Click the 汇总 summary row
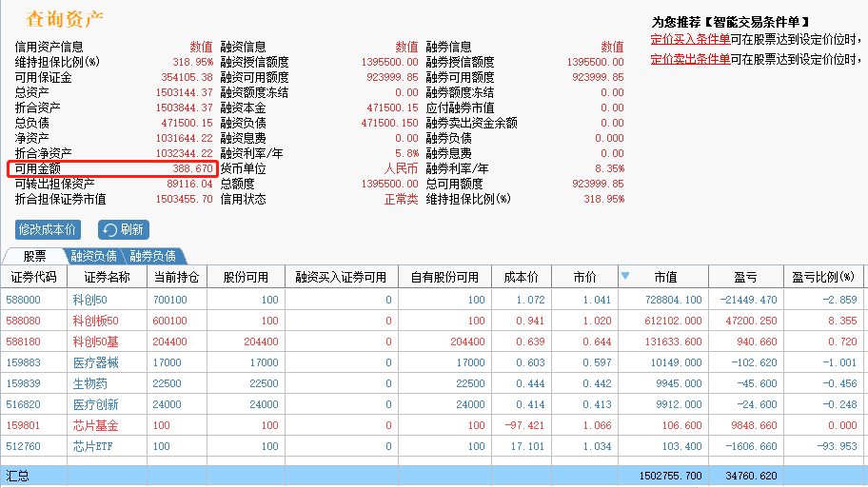This screenshot has height=488, width=868. click(x=432, y=476)
